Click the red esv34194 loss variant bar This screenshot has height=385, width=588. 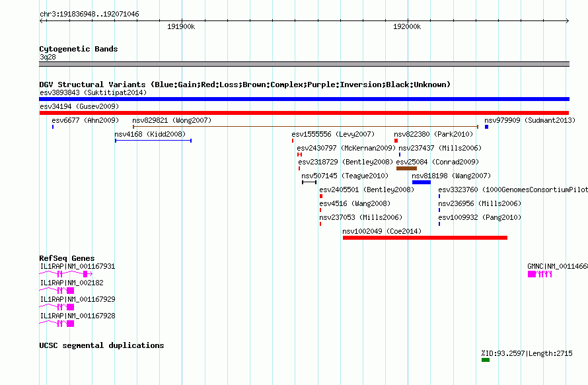coord(304,113)
